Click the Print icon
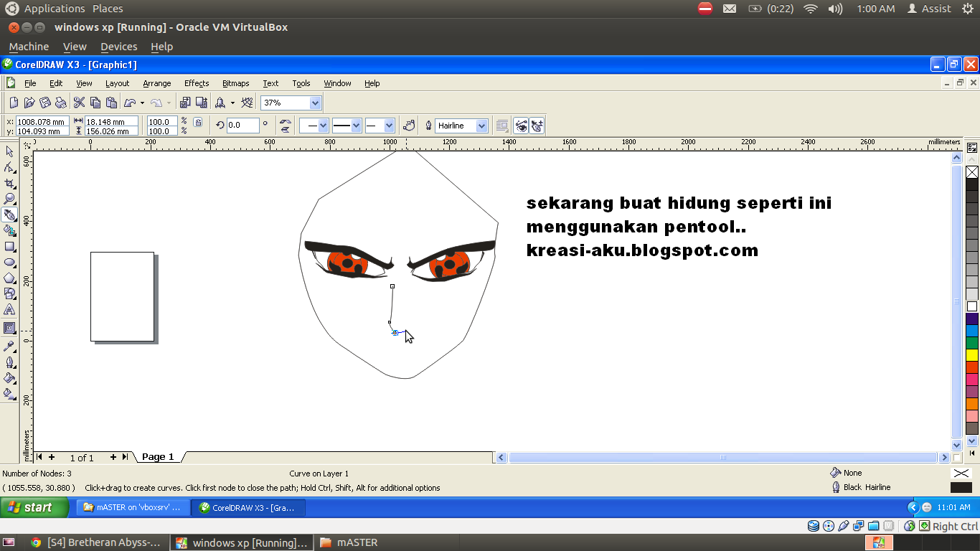980x551 pixels. click(x=61, y=103)
